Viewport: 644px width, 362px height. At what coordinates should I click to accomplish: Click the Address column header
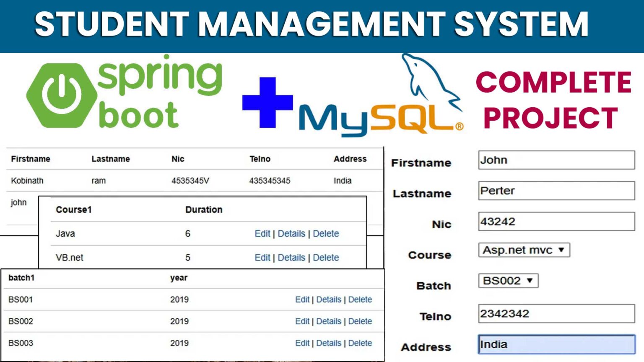click(350, 159)
